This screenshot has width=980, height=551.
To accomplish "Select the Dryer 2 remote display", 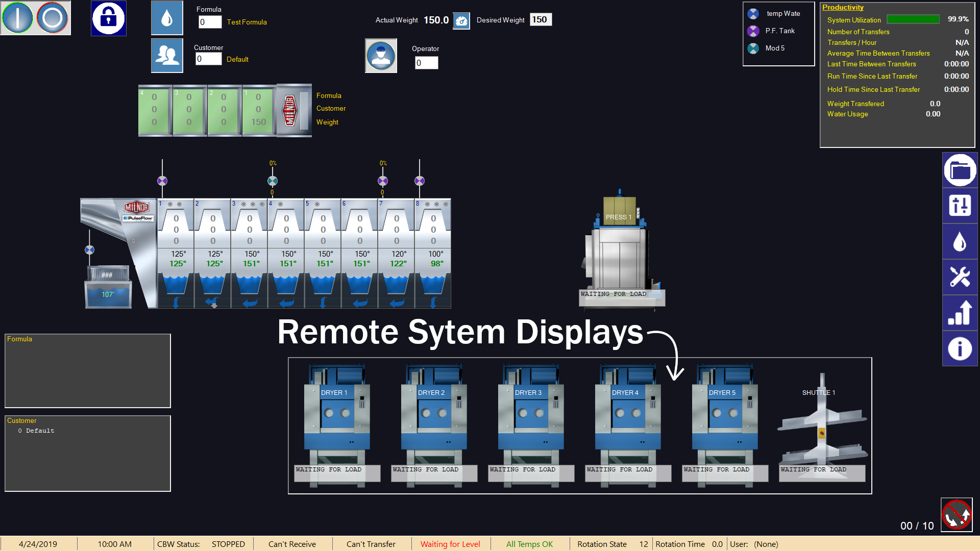I will click(x=434, y=426).
